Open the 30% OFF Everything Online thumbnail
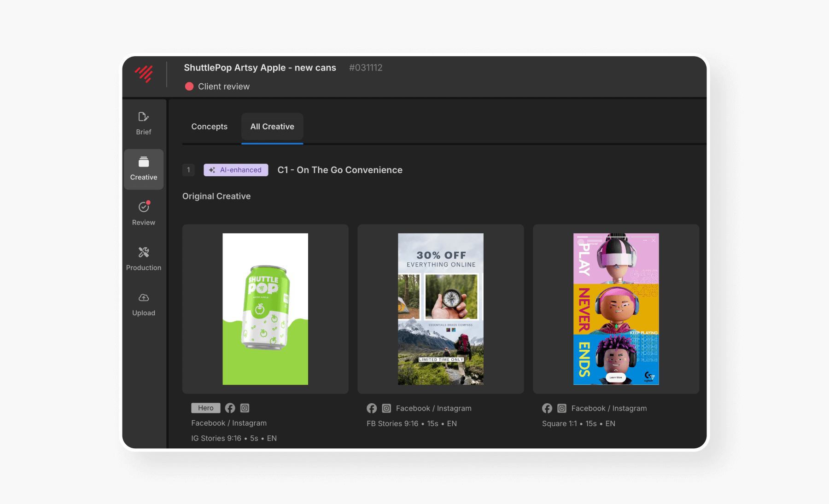 (441, 309)
